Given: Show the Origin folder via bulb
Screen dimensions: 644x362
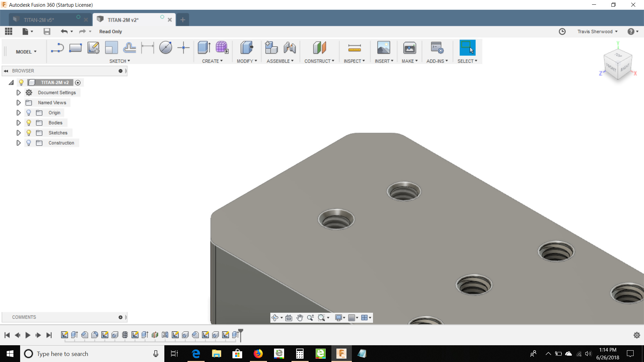Looking at the screenshot, I should [x=29, y=113].
